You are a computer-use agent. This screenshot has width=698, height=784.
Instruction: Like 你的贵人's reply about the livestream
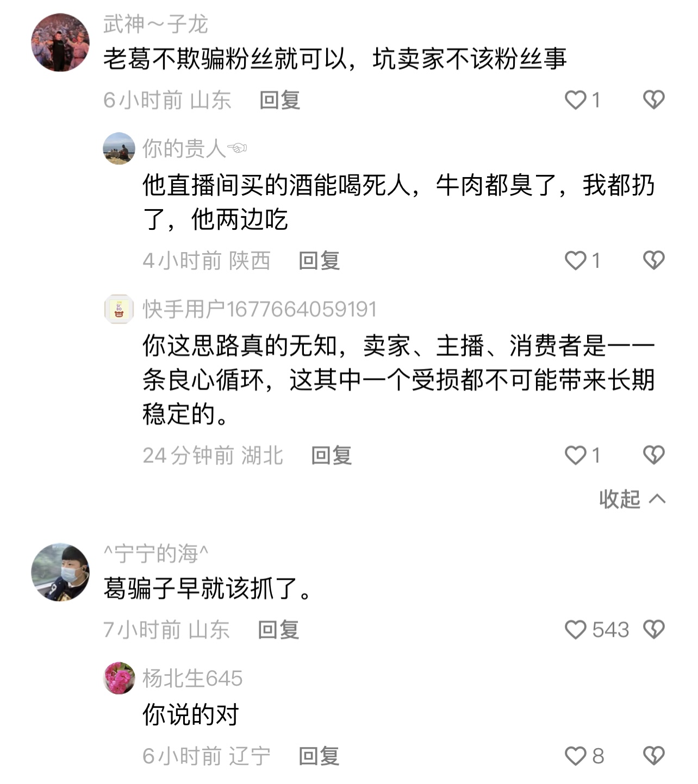coord(576,261)
